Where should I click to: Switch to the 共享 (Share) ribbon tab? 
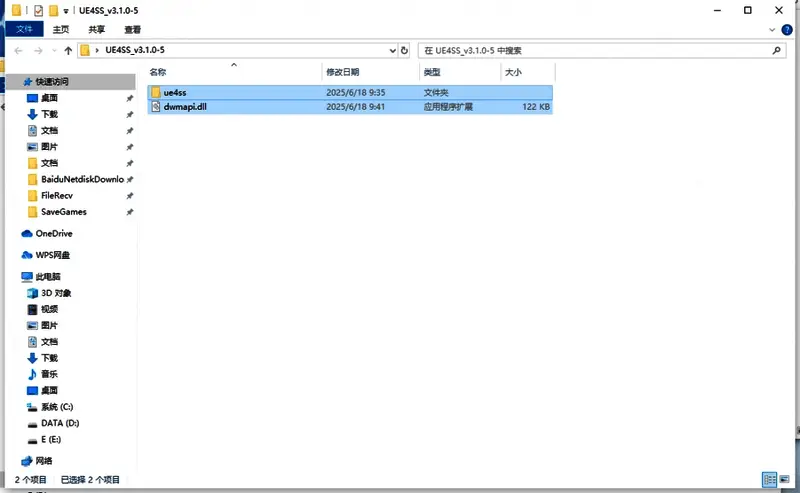point(96,29)
